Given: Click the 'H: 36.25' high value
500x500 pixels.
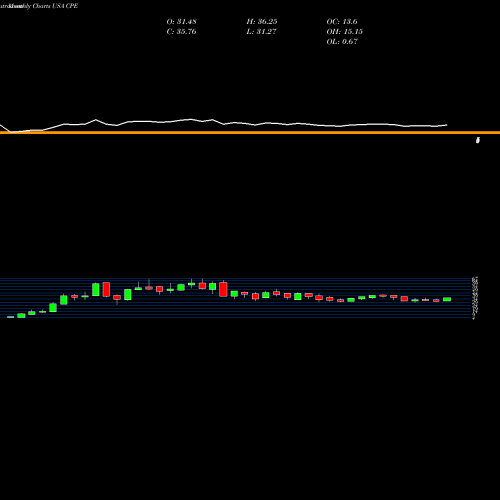Looking at the screenshot, I should [262, 22].
